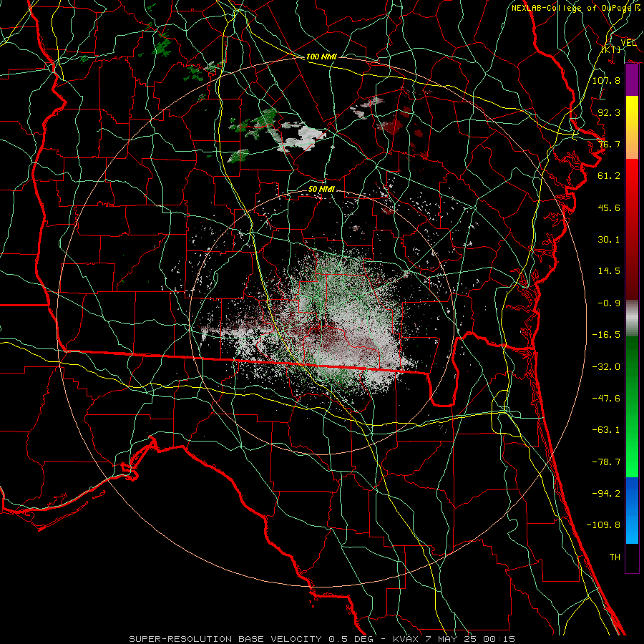Pick the gray near-zero segment of the color bar
Image resolution: width=644 pixels, height=644 pixels.
[x=632, y=318]
